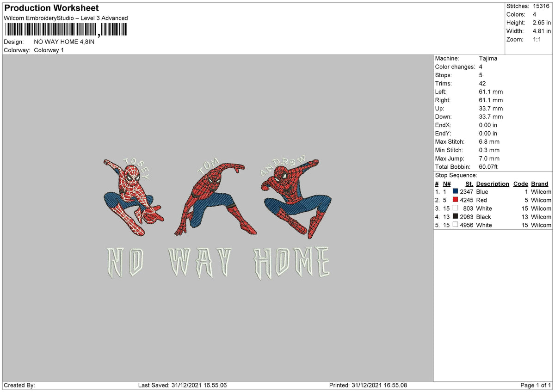Click the Width value 4.81 in
Screen dimensions: 555x392
pos(542,31)
